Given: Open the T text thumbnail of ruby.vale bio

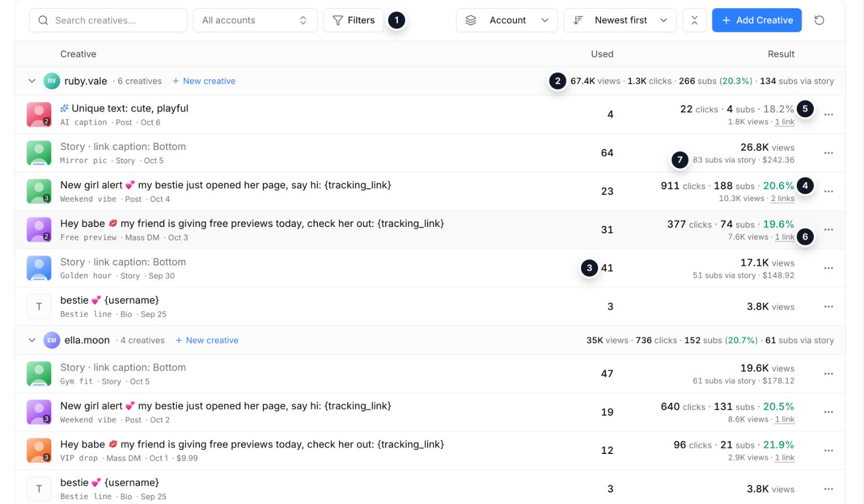Looking at the screenshot, I should click(x=39, y=307).
